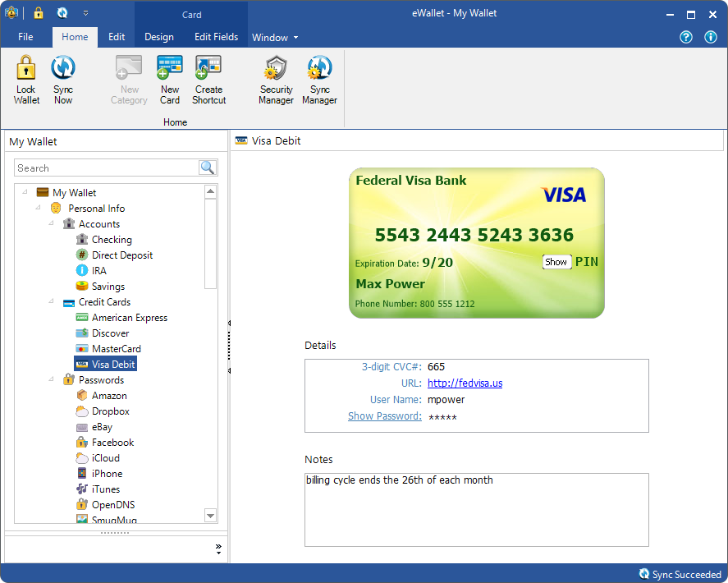Viewport: 728px width, 583px height.
Task: Collapse the left wallet pane via splitter arrow
Action: click(229, 323)
